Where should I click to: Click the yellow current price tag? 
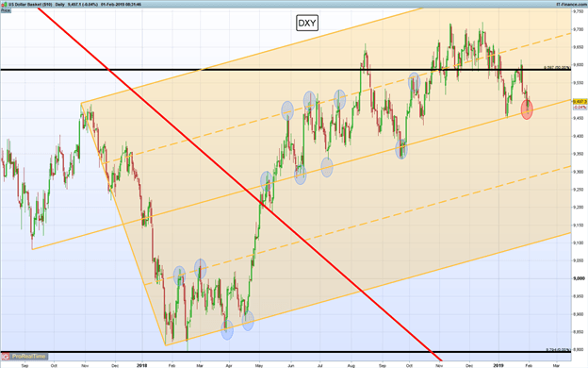pos(580,101)
